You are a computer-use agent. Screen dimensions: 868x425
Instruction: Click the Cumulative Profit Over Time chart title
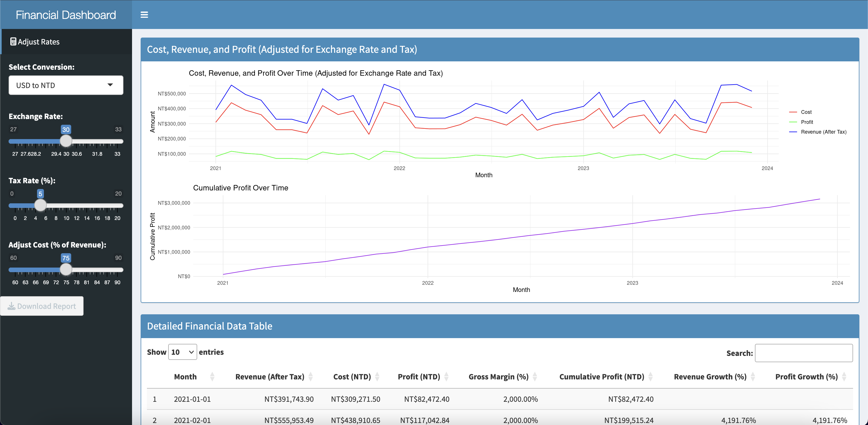241,188
